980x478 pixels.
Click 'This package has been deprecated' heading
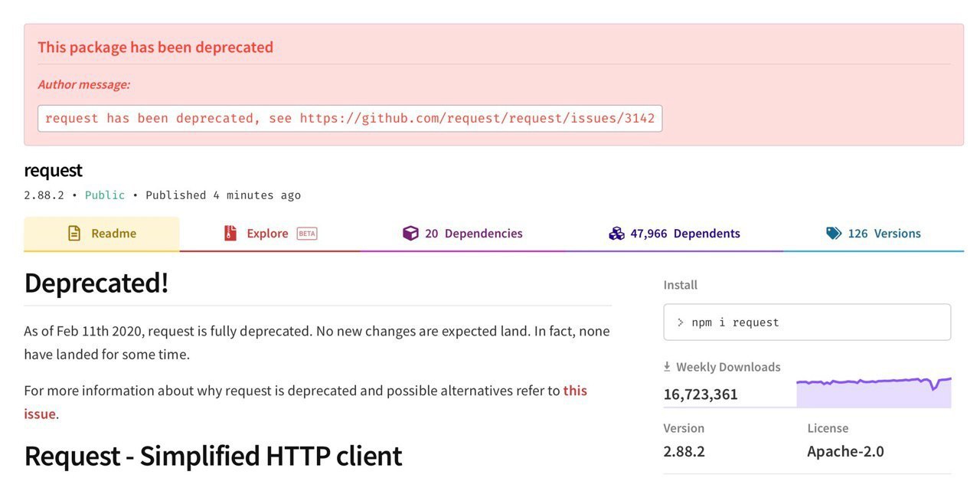click(155, 47)
